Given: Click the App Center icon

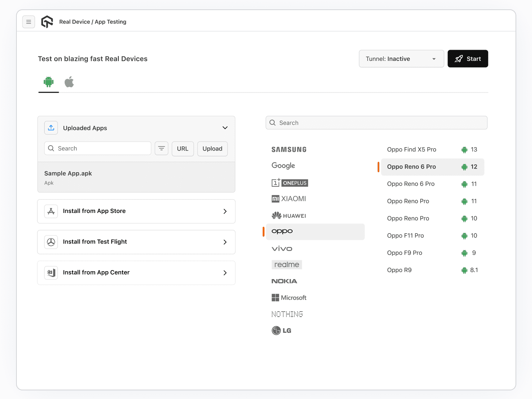Looking at the screenshot, I should pyautogui.click(x=51, y=273).
